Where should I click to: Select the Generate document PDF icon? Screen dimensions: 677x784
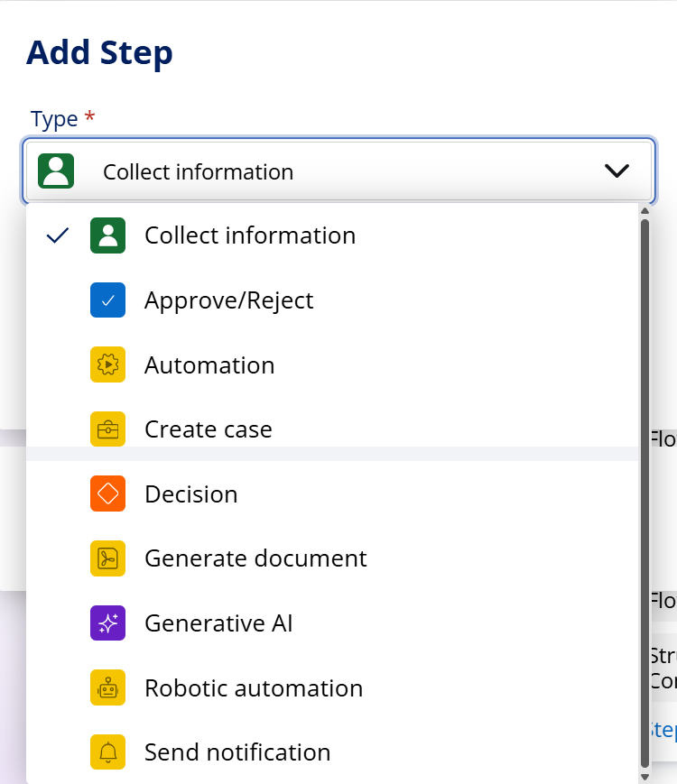tap(107, 558)
